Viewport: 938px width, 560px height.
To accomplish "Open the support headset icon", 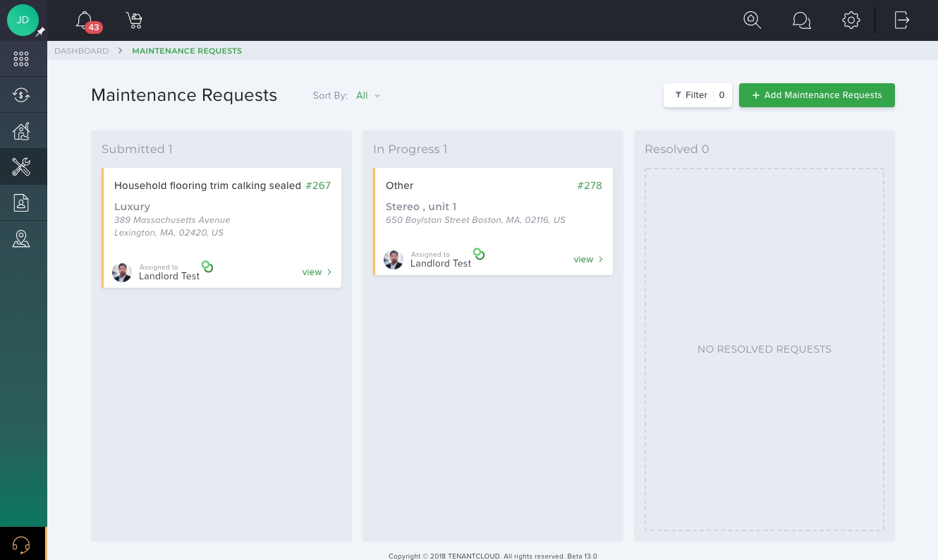I will [21, 544].
